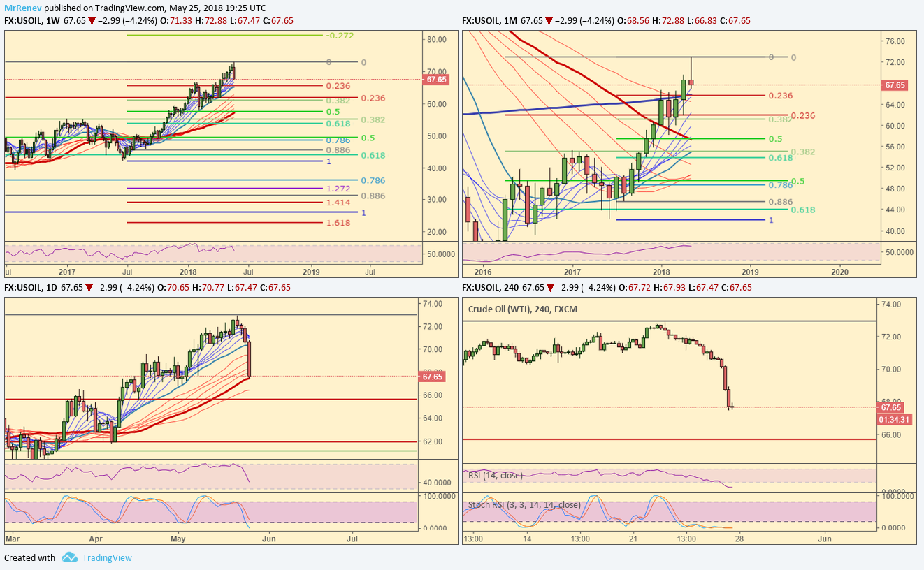Click the 'Crude Oil (WTI), 240, FXCM' chart legend
This screenshot has width=924, height=570.
tap(523, 308)
